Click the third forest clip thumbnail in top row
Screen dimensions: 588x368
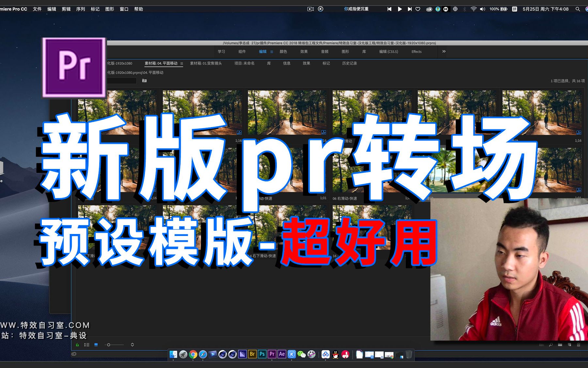tap(287, 113)
